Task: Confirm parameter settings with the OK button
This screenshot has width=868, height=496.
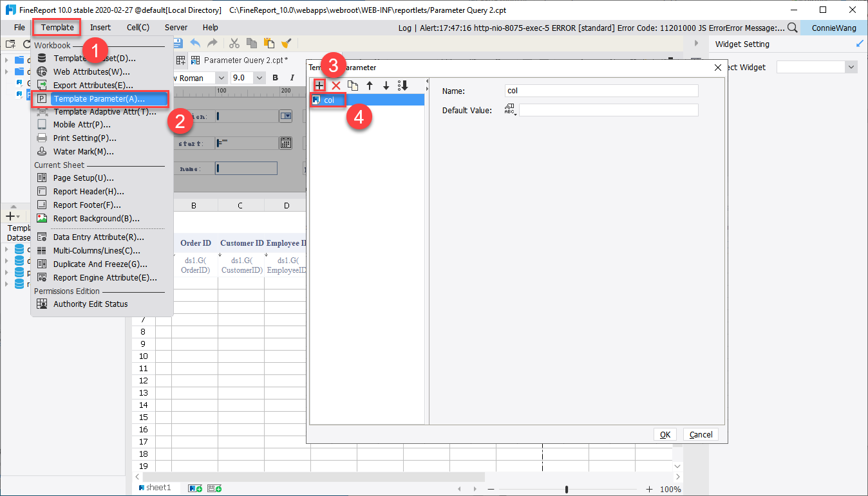Action: pyautogui.click(x=665, y=434)
